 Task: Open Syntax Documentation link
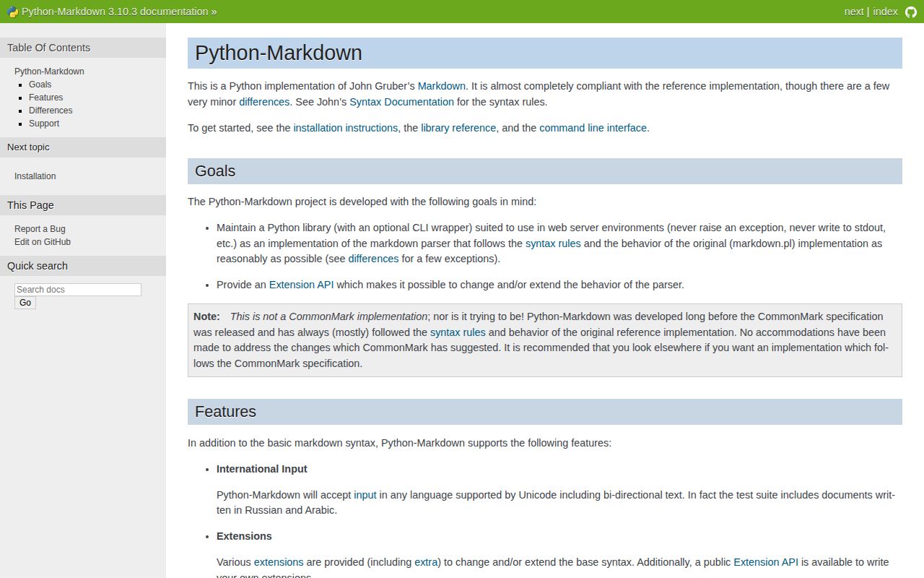[402, 102]
